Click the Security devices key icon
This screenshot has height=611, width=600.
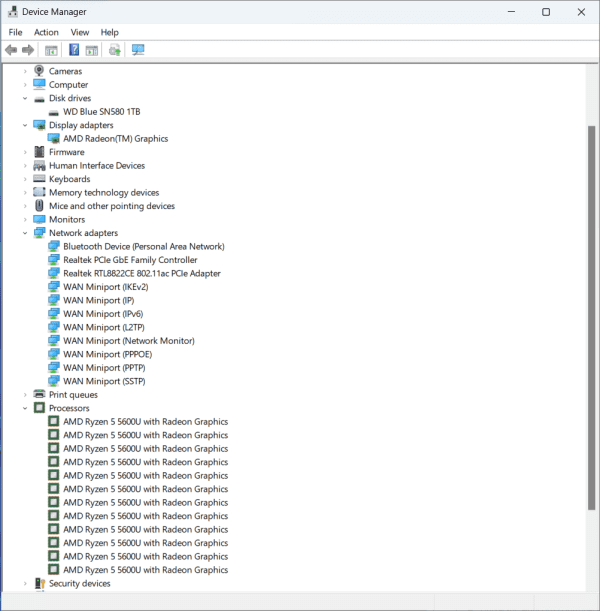click(x=40, y=583)
